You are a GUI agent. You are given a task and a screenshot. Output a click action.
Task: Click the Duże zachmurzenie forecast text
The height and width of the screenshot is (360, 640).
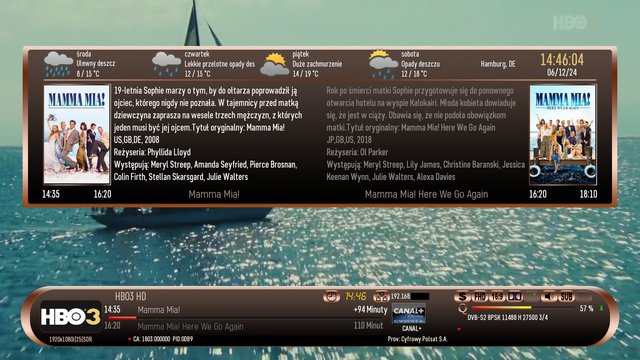coord(317,64)
